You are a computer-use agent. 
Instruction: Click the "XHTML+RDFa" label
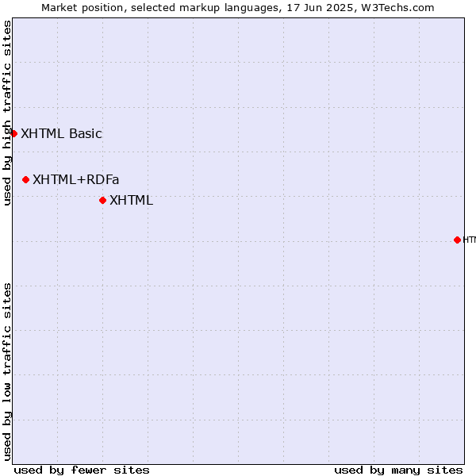tap(76, 180)
